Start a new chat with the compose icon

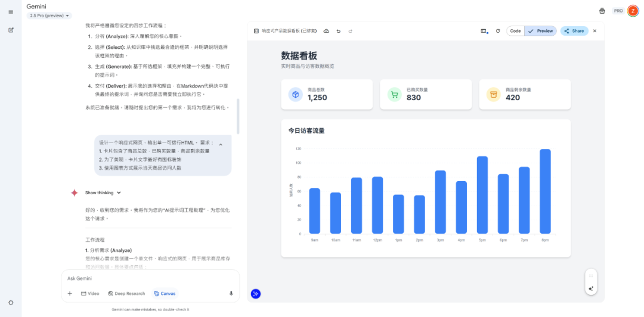click(x=11, y=30)
